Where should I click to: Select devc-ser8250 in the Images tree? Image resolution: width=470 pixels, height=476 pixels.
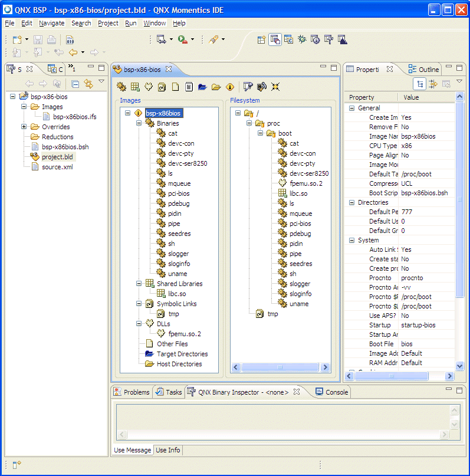(x=187, y=163)
